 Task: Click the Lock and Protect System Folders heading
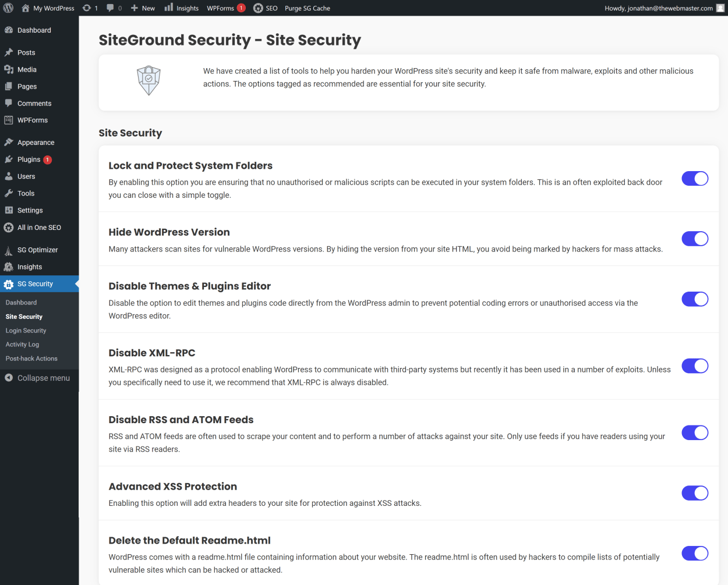coord(190,166)
